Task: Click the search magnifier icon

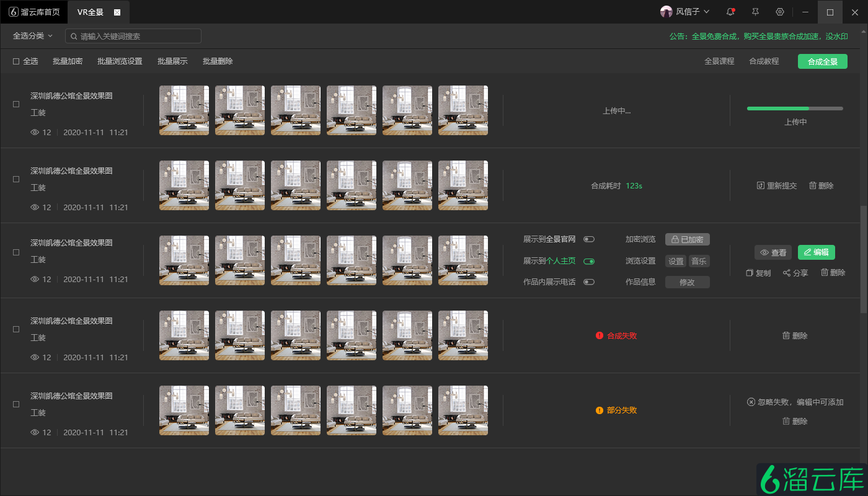Action: pyautogui.click(x=74, y=36)
